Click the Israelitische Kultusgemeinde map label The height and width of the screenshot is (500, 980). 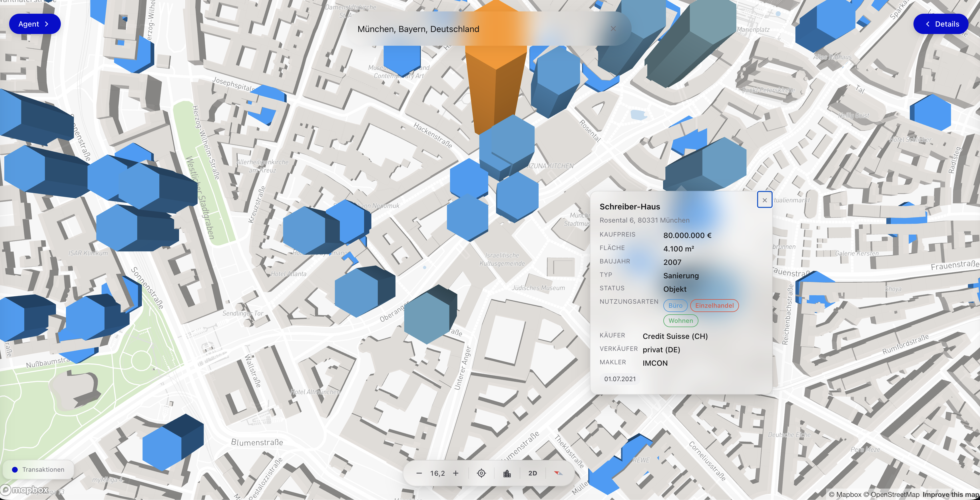pos(502,259)
